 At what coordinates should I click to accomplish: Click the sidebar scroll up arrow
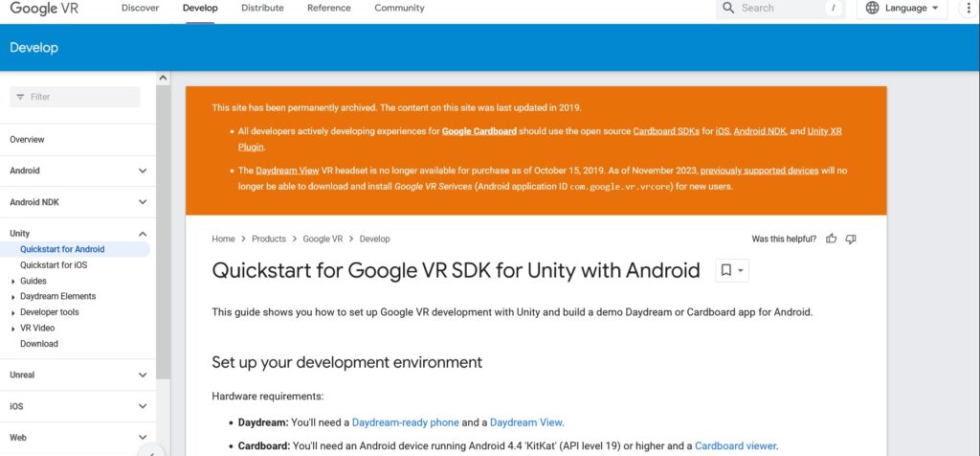[163, 79]
